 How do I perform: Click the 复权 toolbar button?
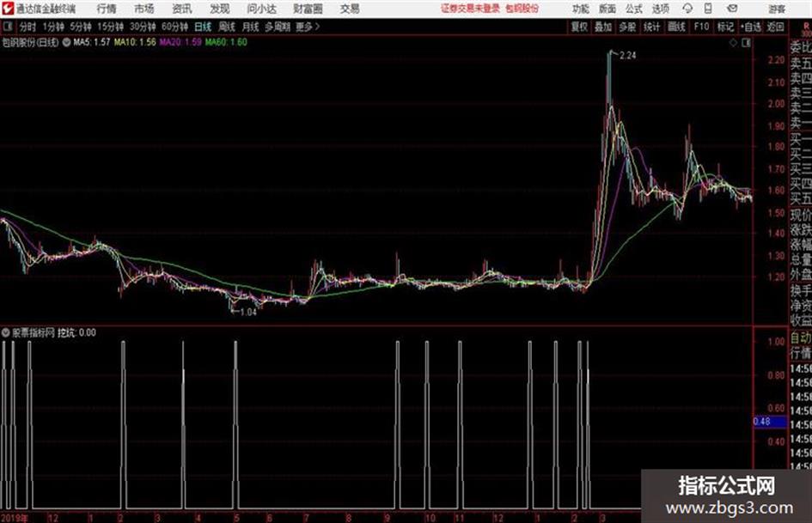click(x=579, y=27)
